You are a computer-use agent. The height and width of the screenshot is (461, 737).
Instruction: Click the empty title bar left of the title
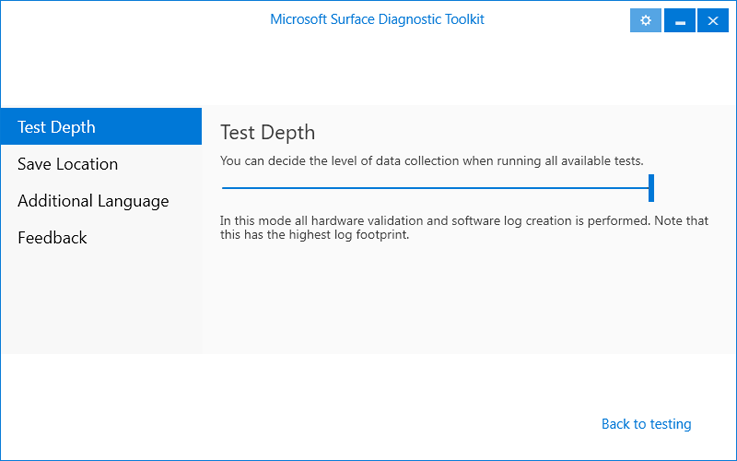tap(130, 20)
